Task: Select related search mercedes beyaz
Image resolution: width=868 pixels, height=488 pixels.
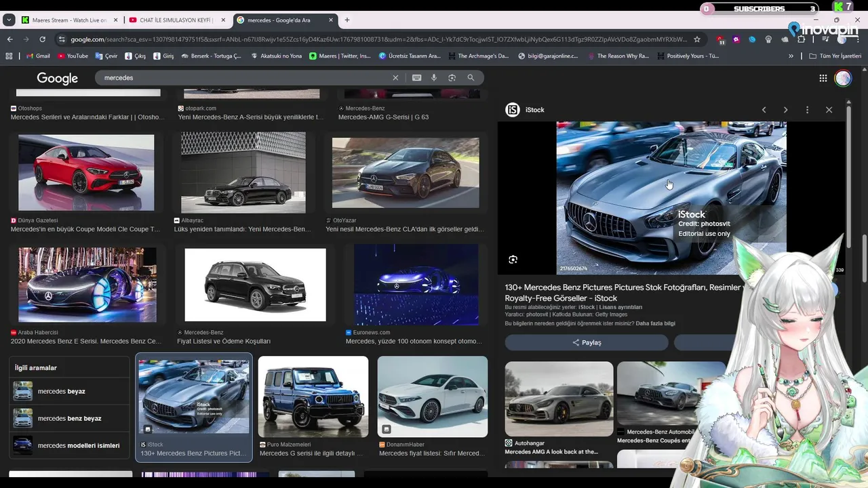Action: tap(69, 391)
